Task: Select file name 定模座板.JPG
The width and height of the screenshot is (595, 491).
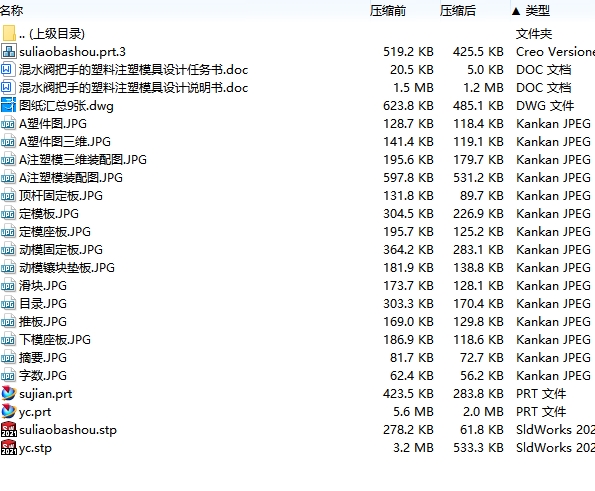Action: point(55,231)
